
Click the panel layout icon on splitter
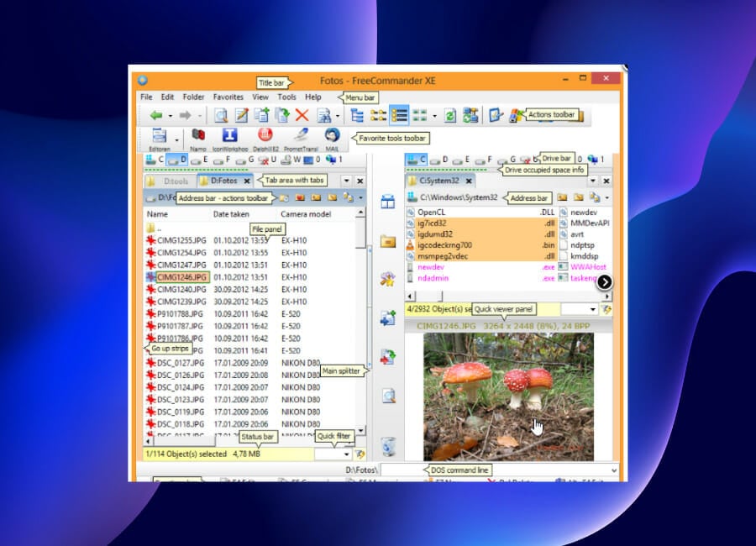coord(387,201)
